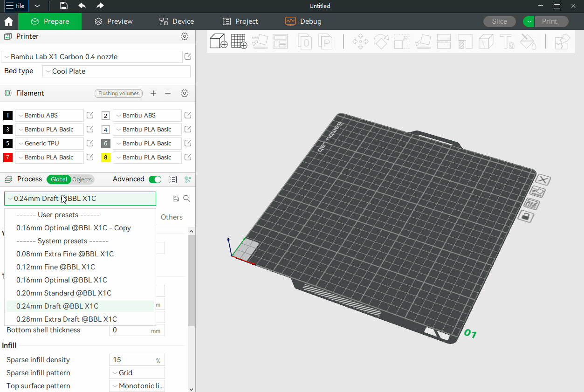Select the Seam painting tool
Viewport: 584px width, 392px height.
coord(486,41)
